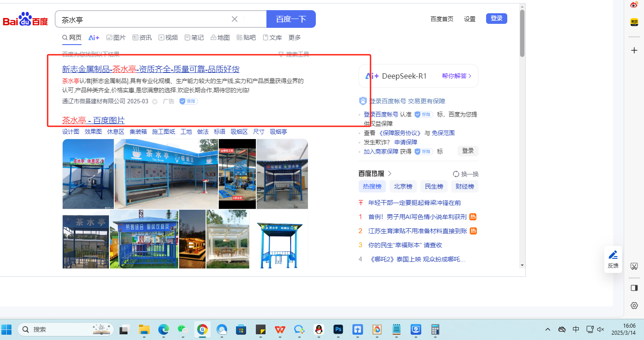Open the yellow sticky notes taskbar app
644x340 pixels.
(x=260, y=329)
